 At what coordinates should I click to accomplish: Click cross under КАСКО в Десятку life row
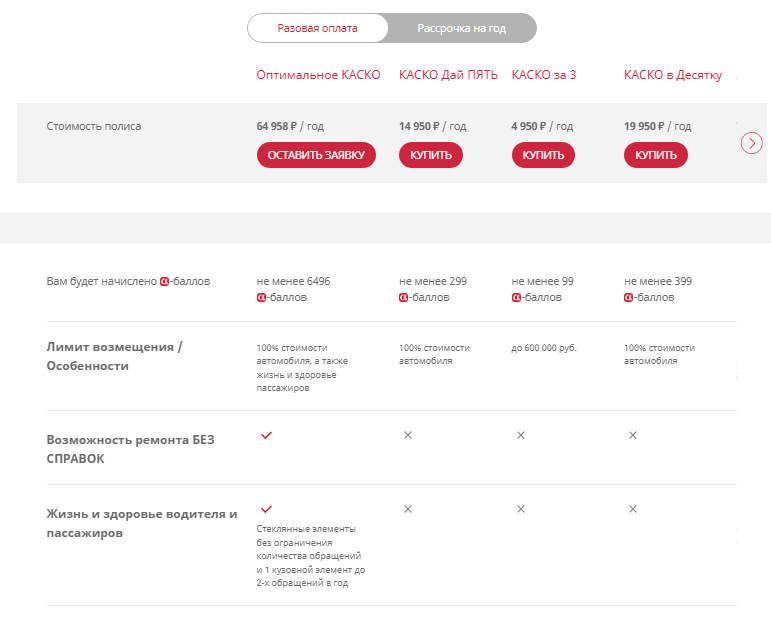coord(633,509)
